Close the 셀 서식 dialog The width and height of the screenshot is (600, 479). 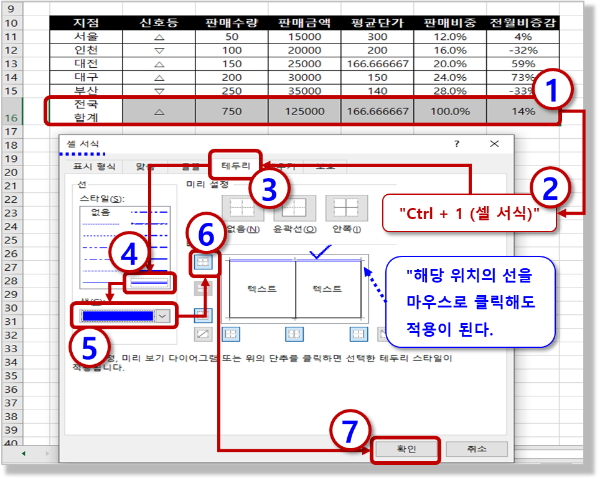tap(494, 144)
